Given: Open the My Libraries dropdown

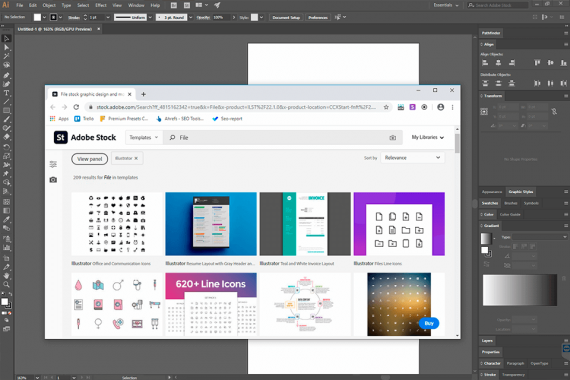Looking at the screenshot, I should (x=428, y=137).
